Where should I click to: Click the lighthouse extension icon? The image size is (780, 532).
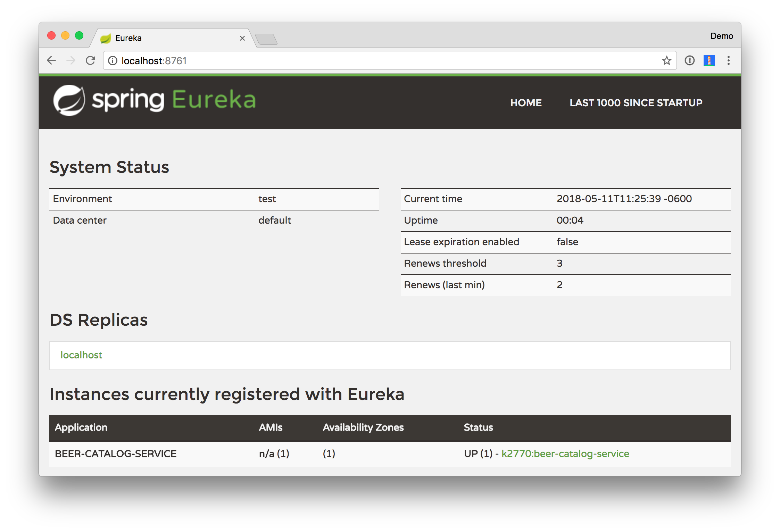point(709,61)
